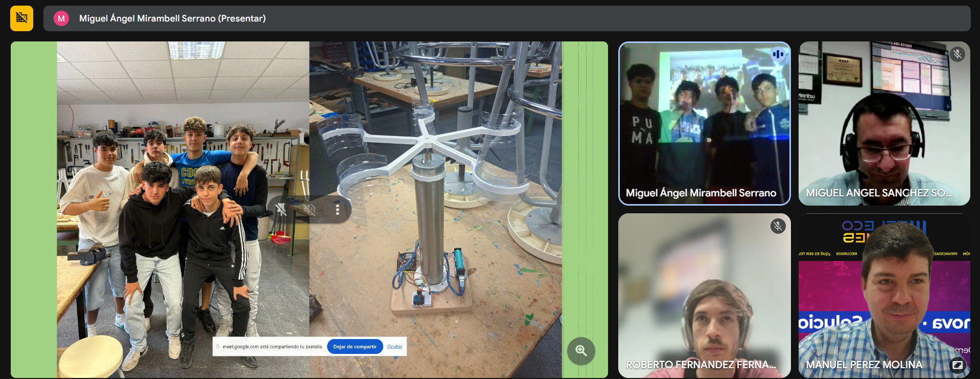This screenshot has width=980, height=379.
Task: Click the pink M avatar in presenter bar
Action: (x=61, y=18)
